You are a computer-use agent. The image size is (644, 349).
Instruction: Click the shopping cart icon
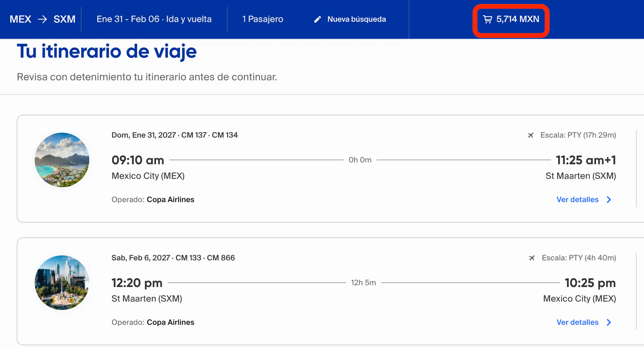487,19
